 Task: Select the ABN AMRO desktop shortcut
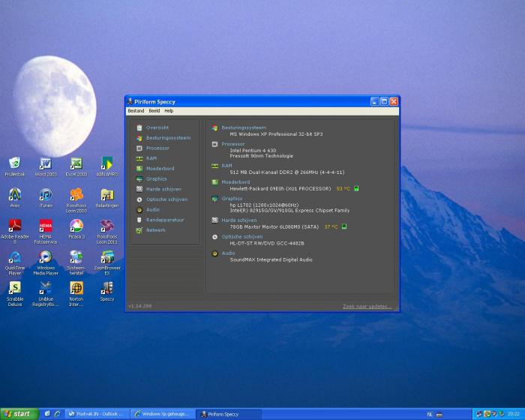[107, 166]
